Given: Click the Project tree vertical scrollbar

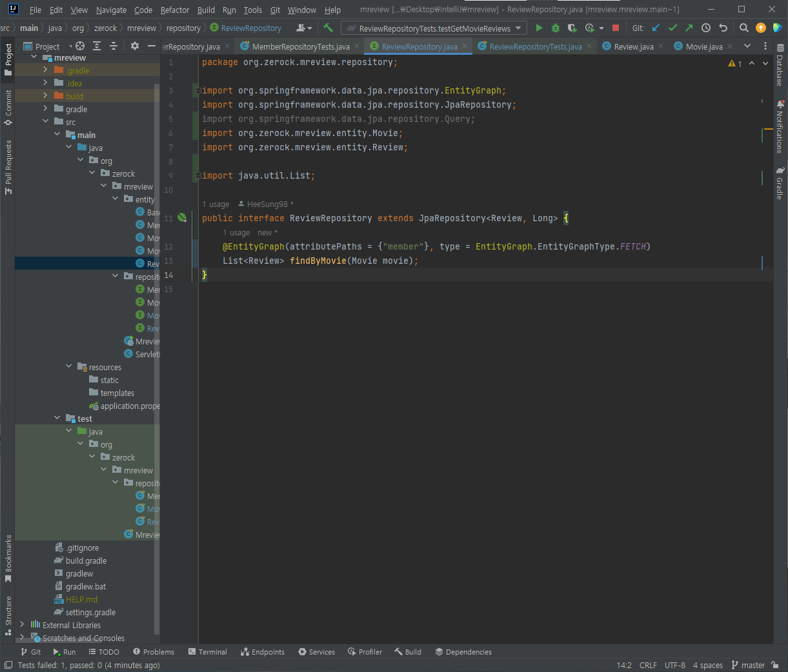Looking at the screenshot, I should (157, 358).
